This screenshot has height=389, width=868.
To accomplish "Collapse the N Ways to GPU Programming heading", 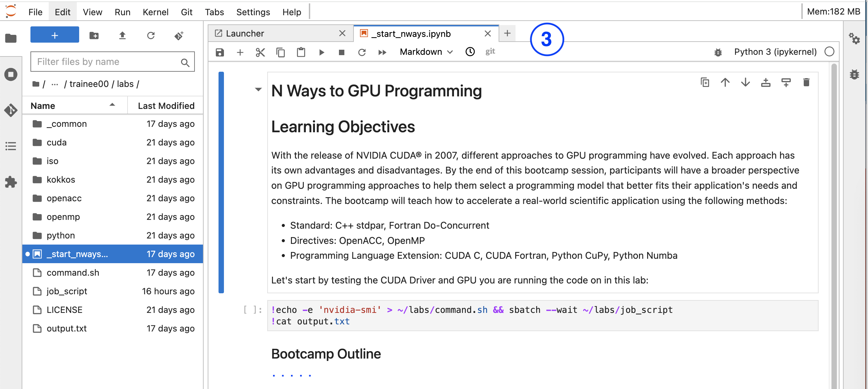I will [x=258, y=90].
